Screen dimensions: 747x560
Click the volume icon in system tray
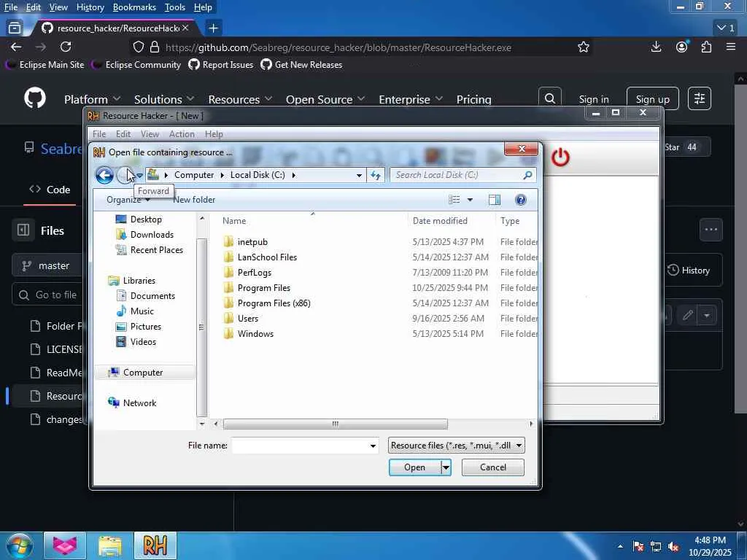[x=673, y=547]
